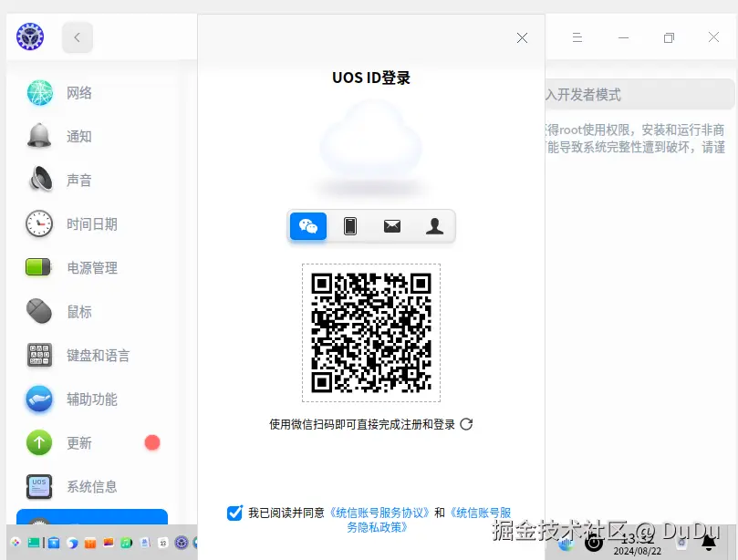Open Control Center from the dock
Viewport: 738px width, 560px height.
pyautogui.click(x=182, y=543)
